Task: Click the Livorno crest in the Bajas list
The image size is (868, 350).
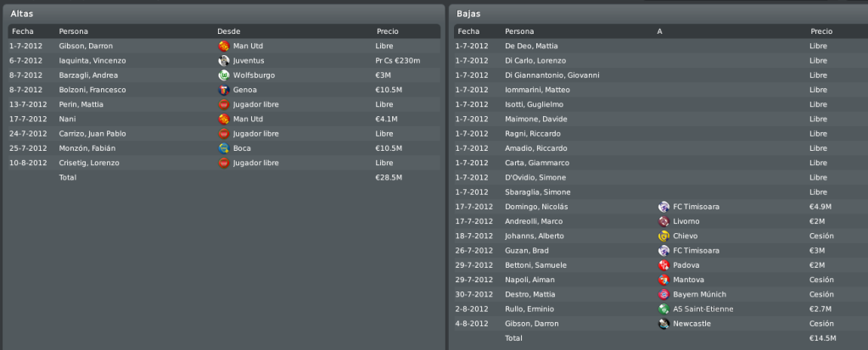Action: tap(664, 222)
